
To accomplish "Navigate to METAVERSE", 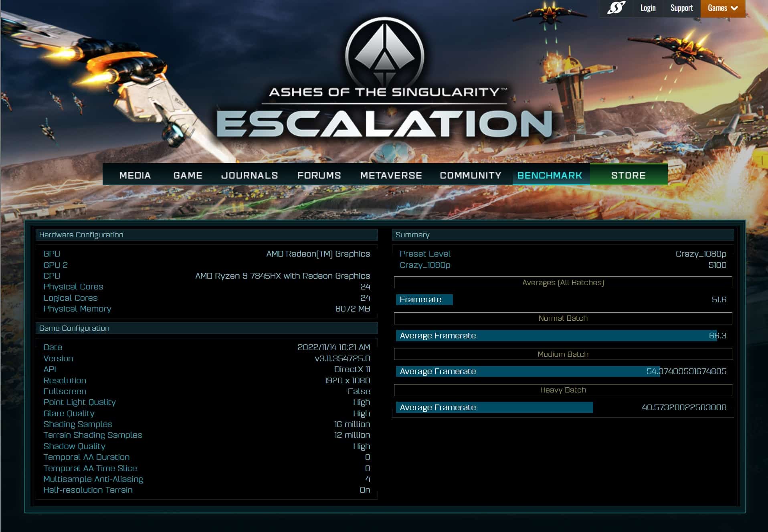I will tap(391, 175).
